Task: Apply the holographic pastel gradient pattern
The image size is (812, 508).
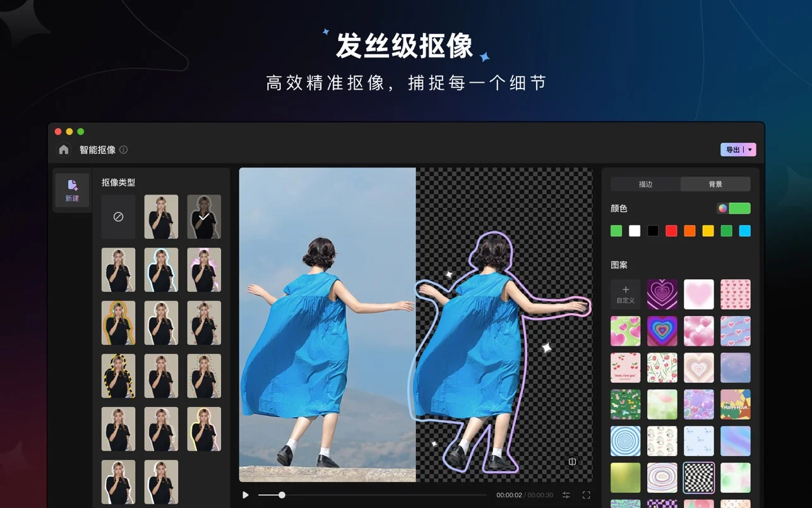Action: [736, 441]
